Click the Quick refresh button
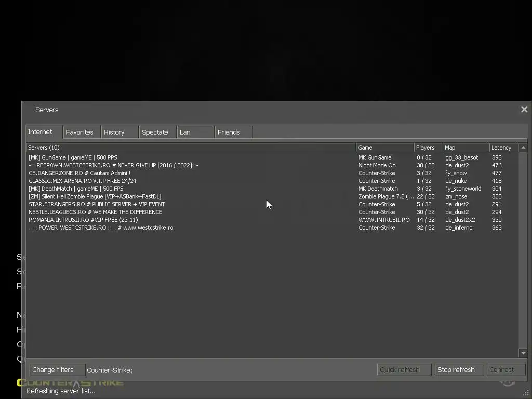The height and width of the screenshot is (399, 532). coord(404,370)
